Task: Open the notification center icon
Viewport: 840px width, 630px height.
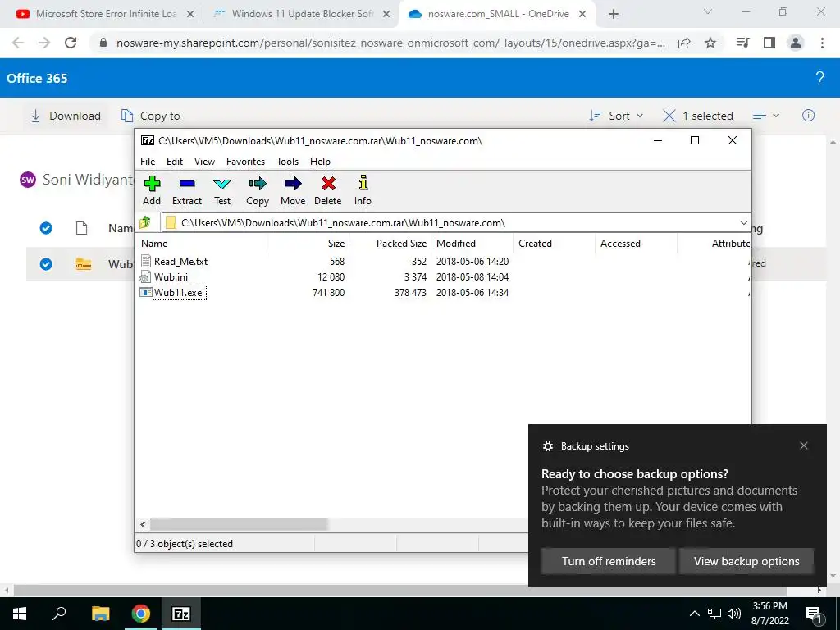Action: [x=815, y=614]
